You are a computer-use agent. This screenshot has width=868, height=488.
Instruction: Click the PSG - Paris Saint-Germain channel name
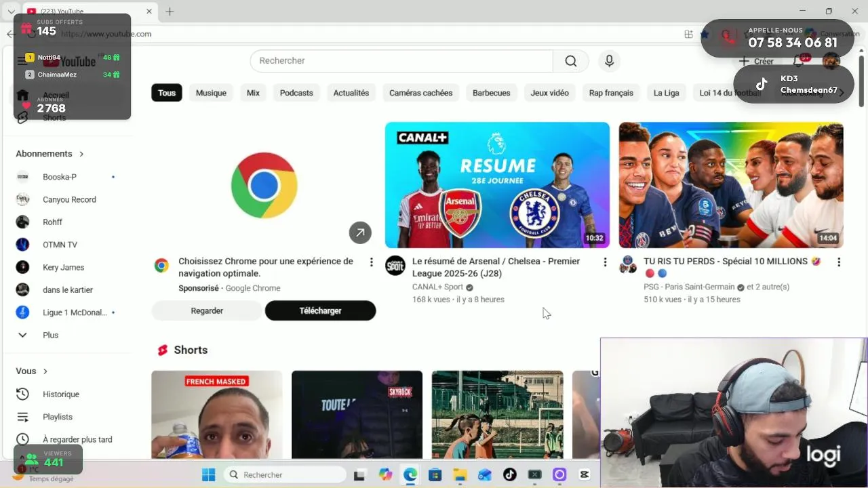(x=689, y=287)
